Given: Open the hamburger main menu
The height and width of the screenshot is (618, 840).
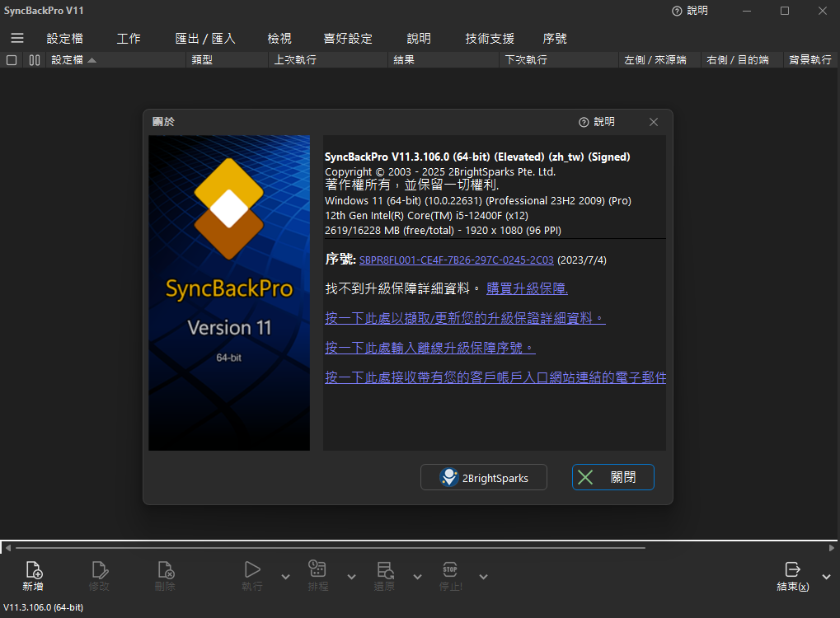Looking at the screenshot, I should click(x=17, y=38).
